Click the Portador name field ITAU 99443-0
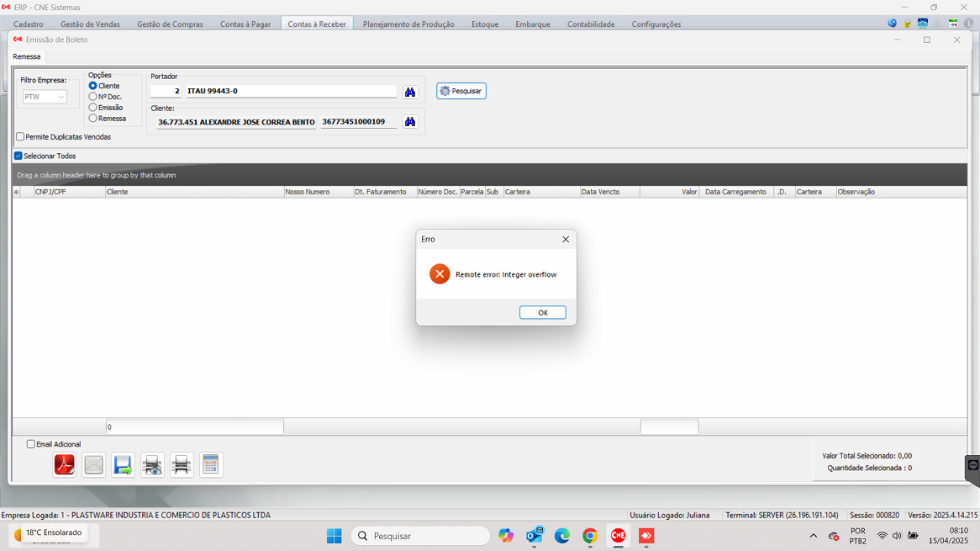 tap(290, 91)
